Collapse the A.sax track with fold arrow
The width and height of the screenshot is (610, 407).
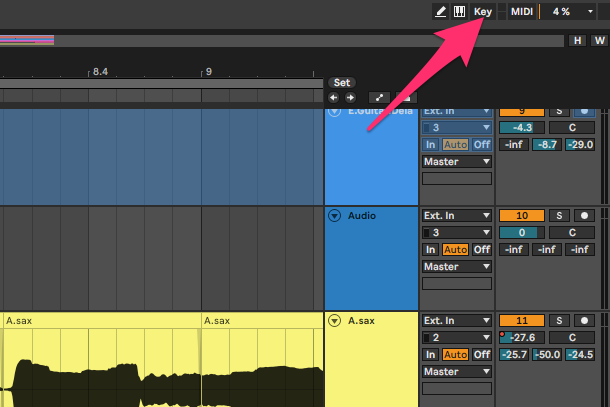334,321
